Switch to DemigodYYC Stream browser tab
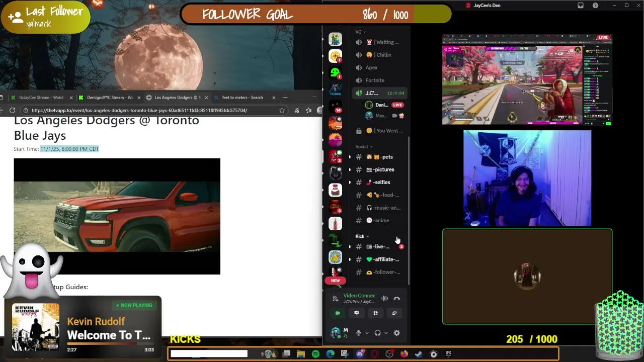644x362 pixels. coord(110,98)
